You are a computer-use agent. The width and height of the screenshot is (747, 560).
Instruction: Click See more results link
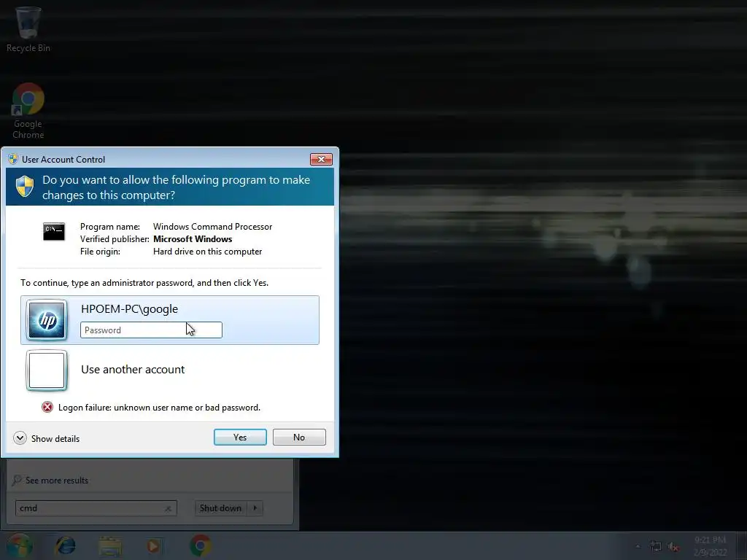click(57, 481)
